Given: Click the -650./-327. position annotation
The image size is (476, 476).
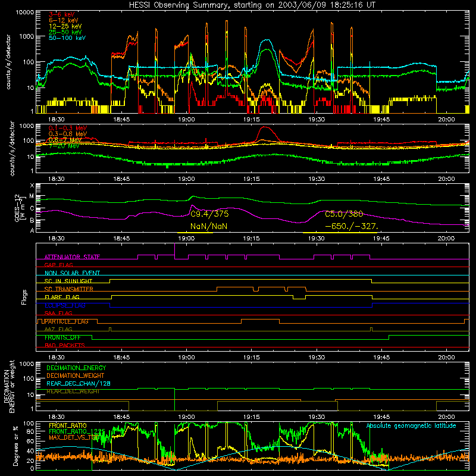Looking at the screenshot, I should tap(352, 226).
